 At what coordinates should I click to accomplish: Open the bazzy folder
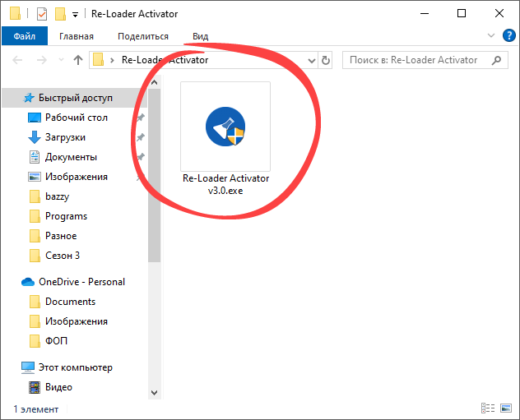coord(57,196)
